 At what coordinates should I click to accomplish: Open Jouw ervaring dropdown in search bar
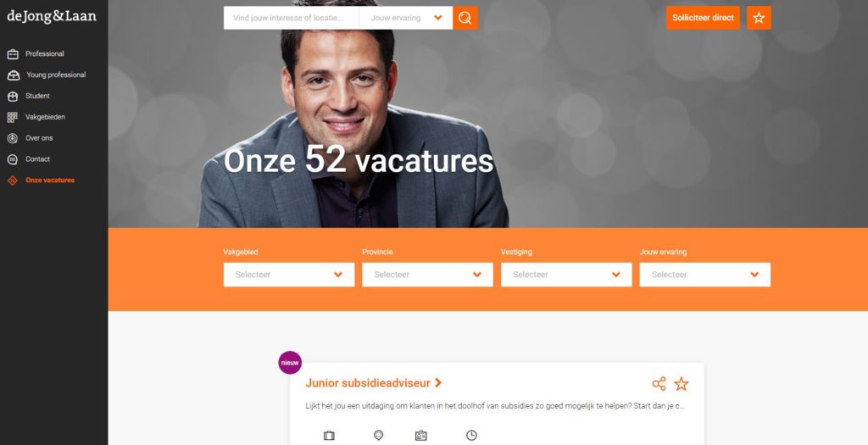[x=406, y=18]
